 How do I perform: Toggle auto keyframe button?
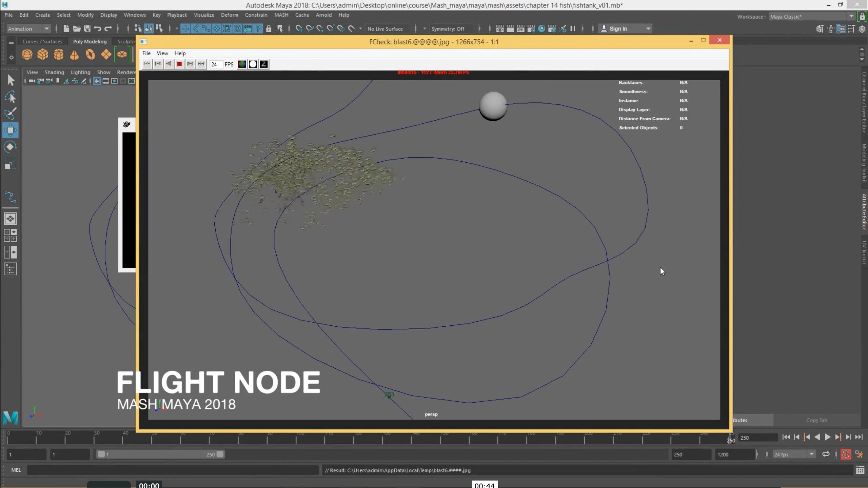click(846, 454)
